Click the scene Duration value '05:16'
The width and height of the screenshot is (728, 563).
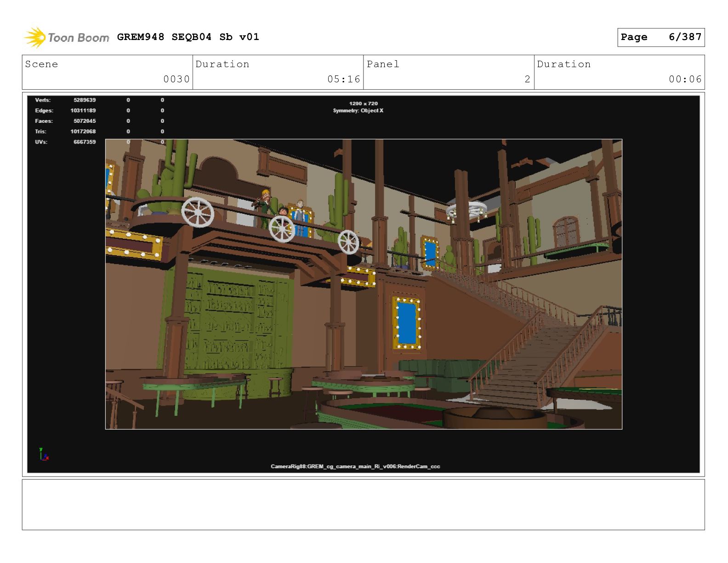[344, 79]
